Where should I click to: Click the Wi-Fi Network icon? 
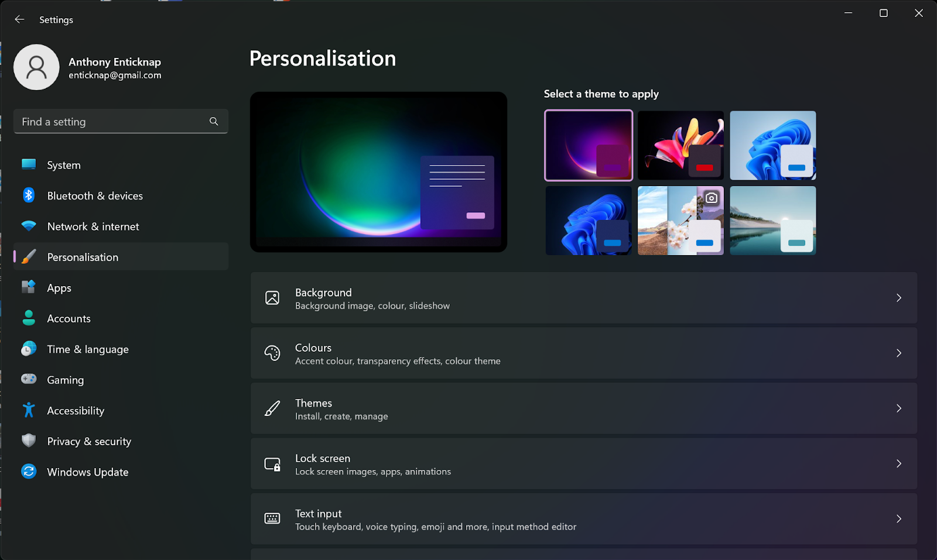click(29, 226)
